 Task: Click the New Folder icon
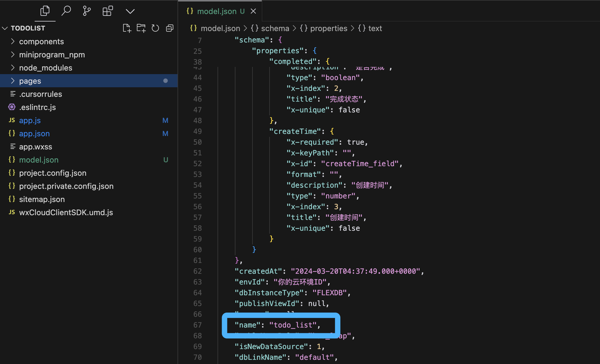(141, 28)
